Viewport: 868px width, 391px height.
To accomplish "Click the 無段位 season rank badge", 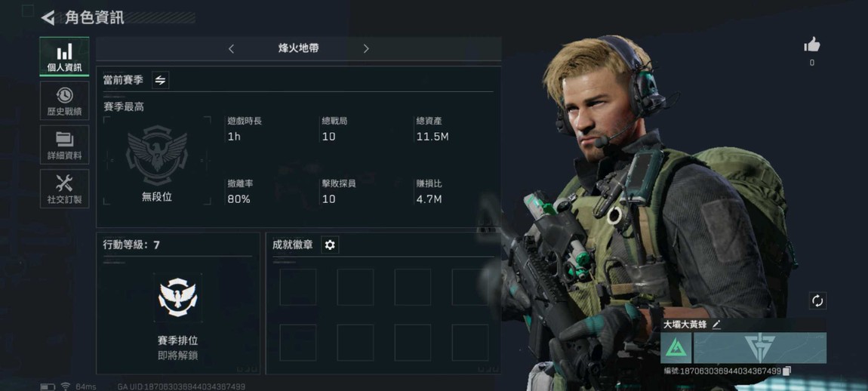I will click(157, 161).
